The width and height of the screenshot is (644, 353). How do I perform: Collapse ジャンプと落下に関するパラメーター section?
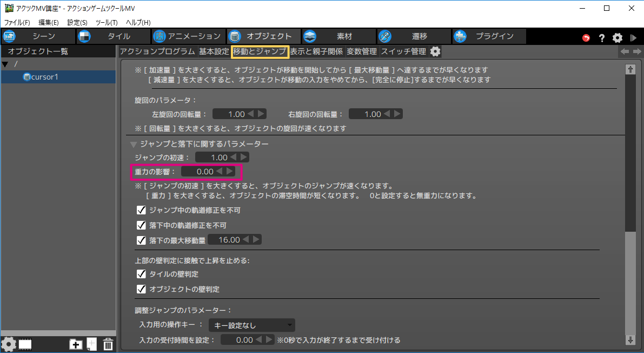click(x=134, y=145)
